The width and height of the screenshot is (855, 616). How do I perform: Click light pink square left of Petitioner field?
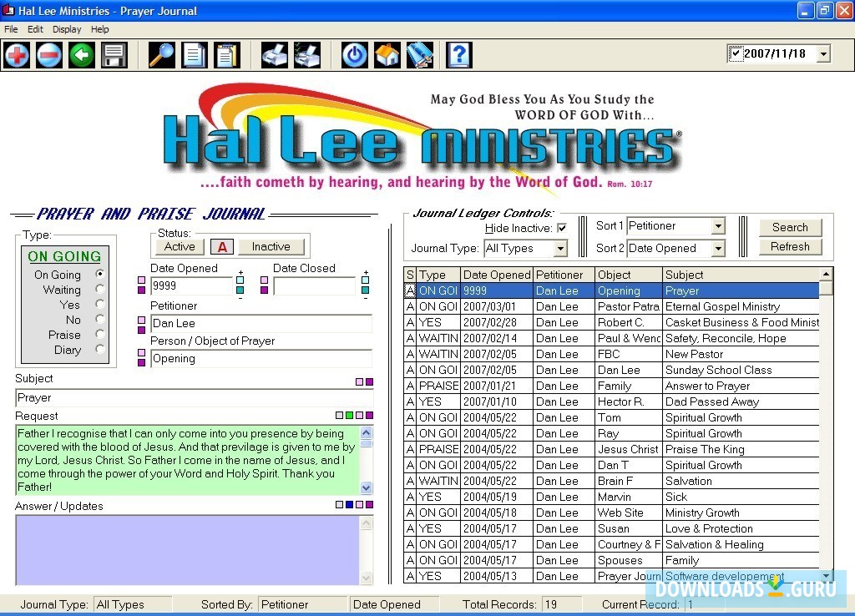tap(142, 320)
